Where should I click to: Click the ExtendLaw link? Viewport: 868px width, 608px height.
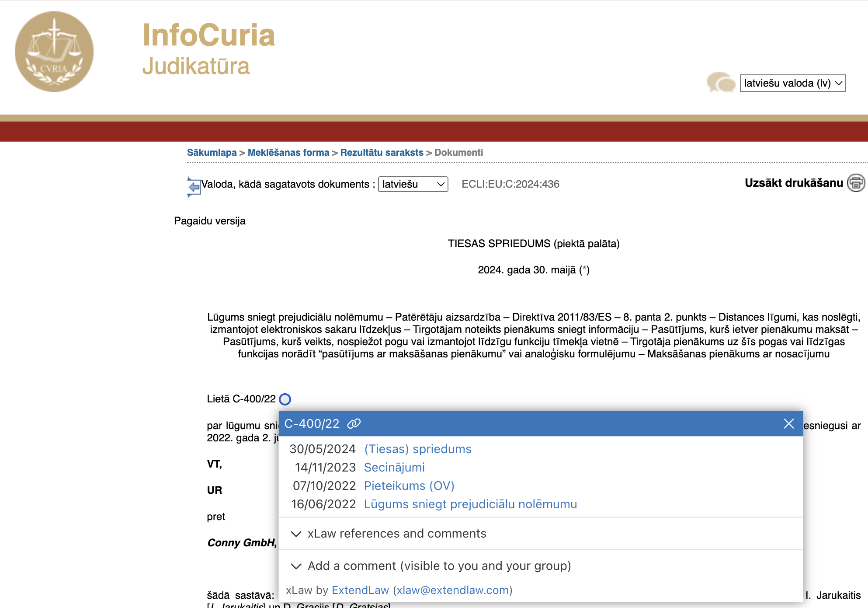360,591
